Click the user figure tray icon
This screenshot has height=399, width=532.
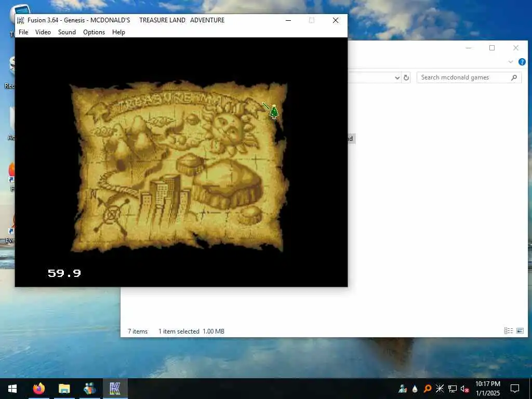pyautogui.click(x=403, y=389)
